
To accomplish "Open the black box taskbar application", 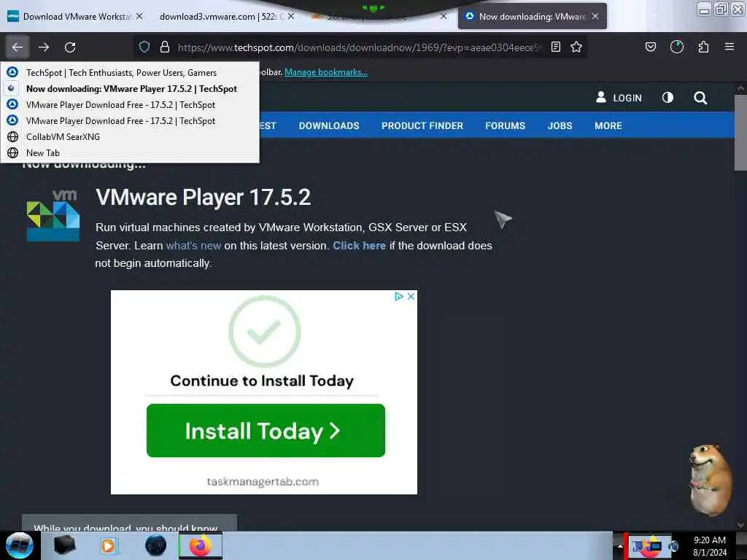I will click(x=64, y=545).
